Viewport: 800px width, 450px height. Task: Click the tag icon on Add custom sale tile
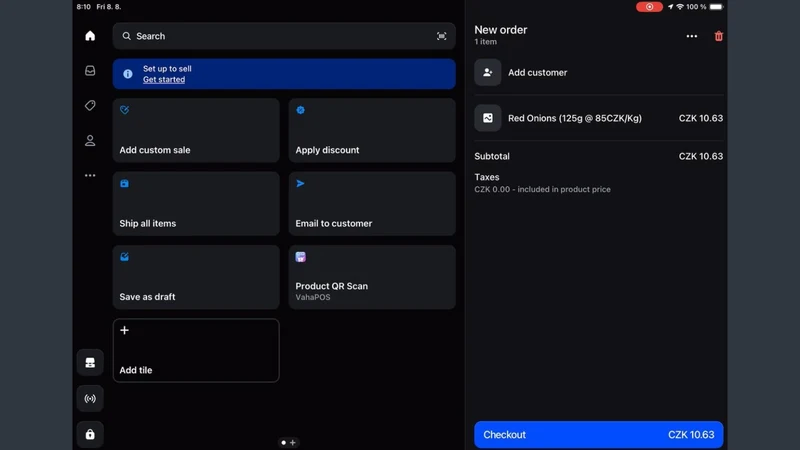(124, 110)
